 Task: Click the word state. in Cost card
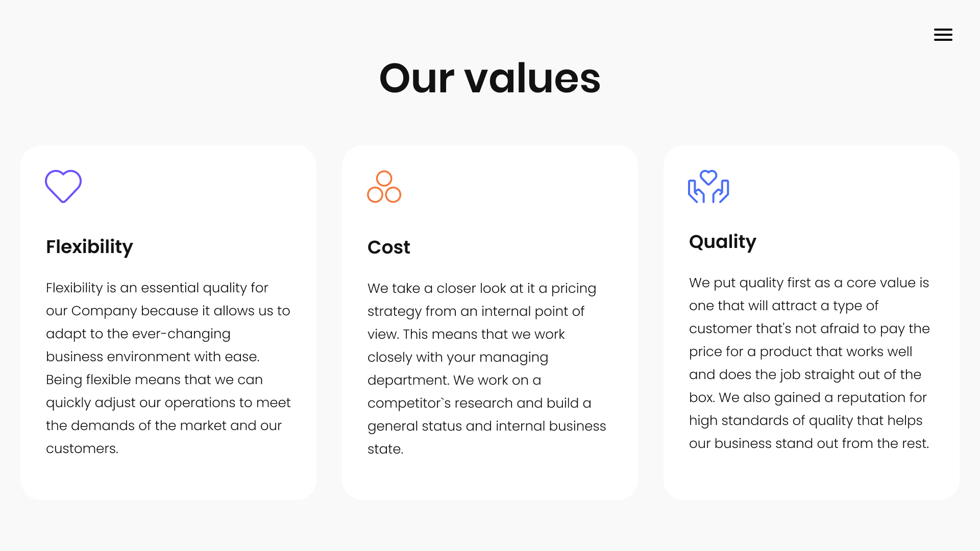(x=385, y=449)
